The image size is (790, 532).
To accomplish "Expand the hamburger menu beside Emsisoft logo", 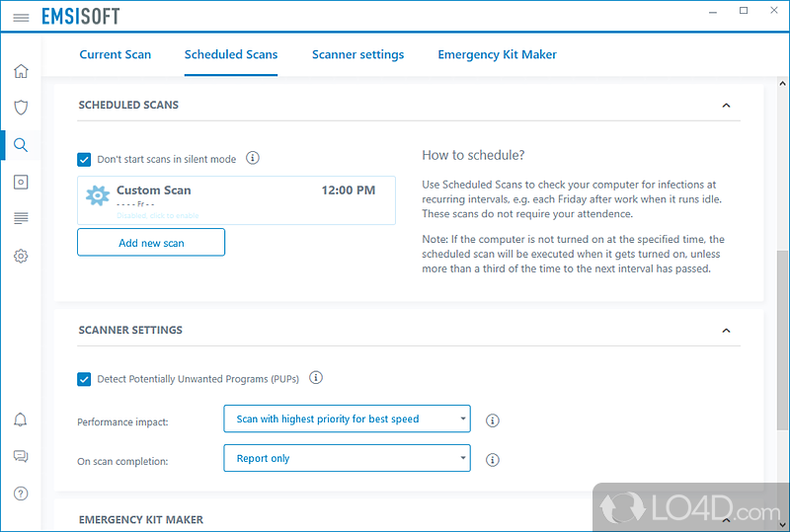I will [x=21, y=17].
